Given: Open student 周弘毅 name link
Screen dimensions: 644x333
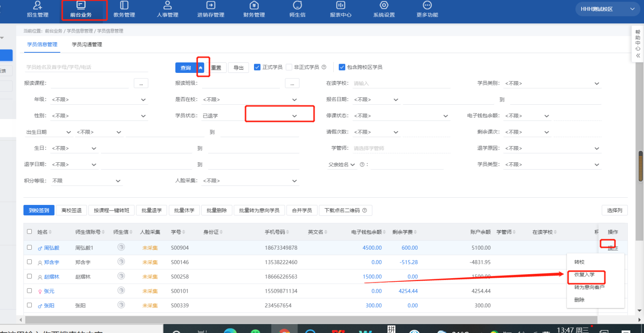Looking at the screenshot, I should click(52, 248).
